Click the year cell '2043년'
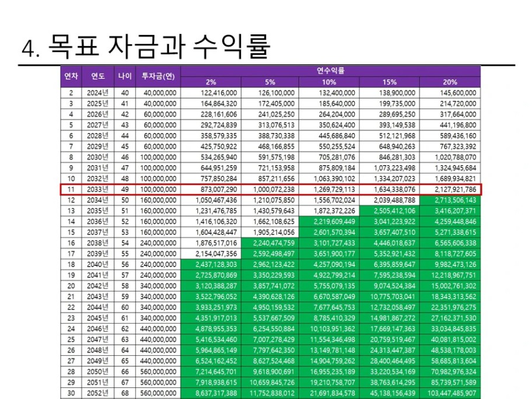Viewport: 532px width, 399px height. 98,296
